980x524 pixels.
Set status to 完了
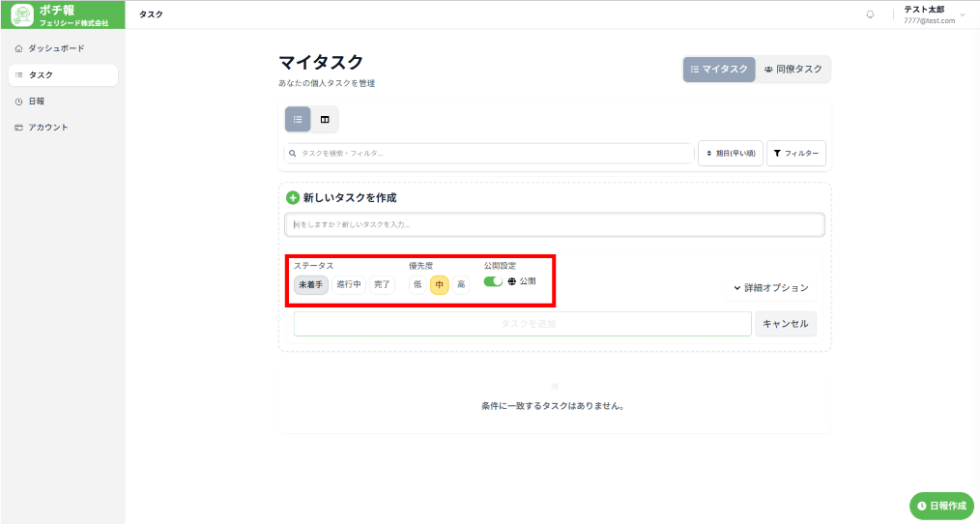383,284
